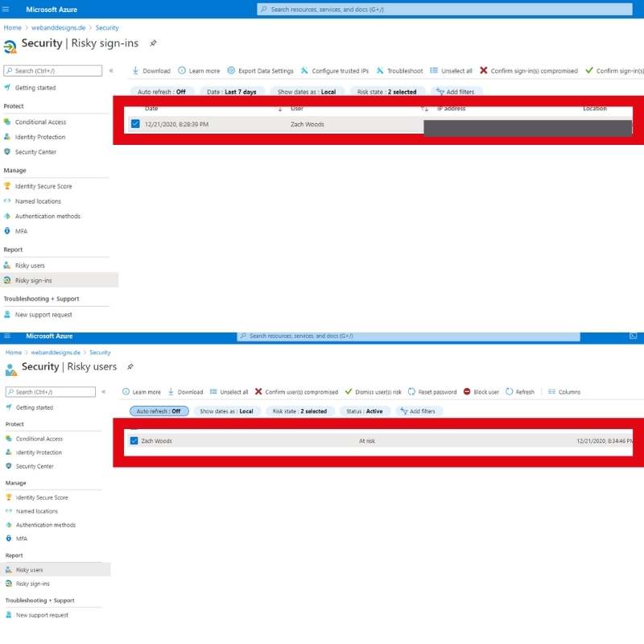Toggle Auto refresh filter on Risky users page
This screenshot has height=644, width=644.
pos(159,411)
